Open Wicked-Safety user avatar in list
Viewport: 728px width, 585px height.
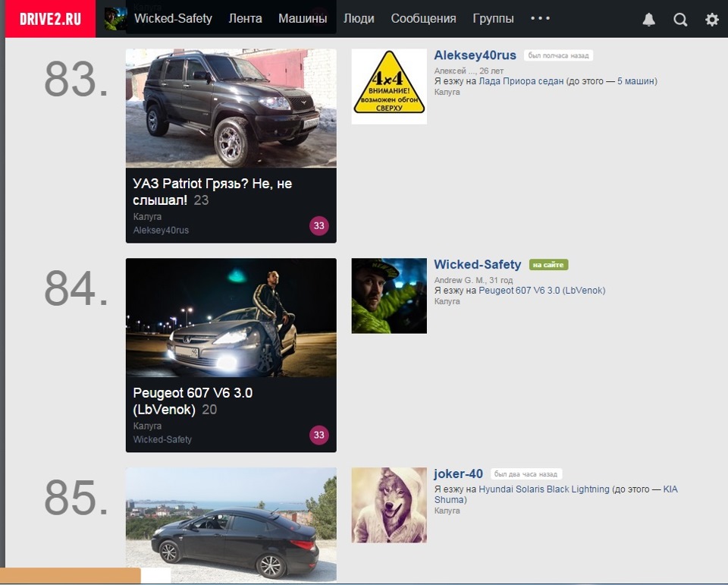[389, 296]
